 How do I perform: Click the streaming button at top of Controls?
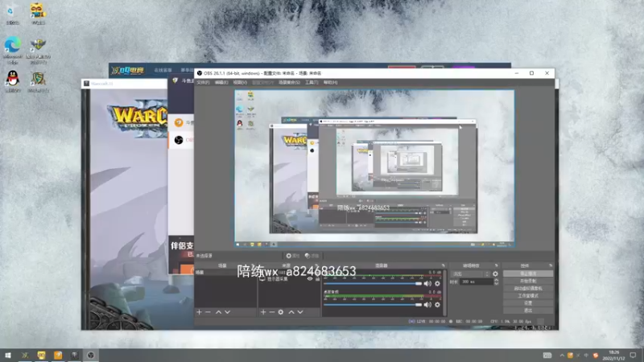coord(528,274)
